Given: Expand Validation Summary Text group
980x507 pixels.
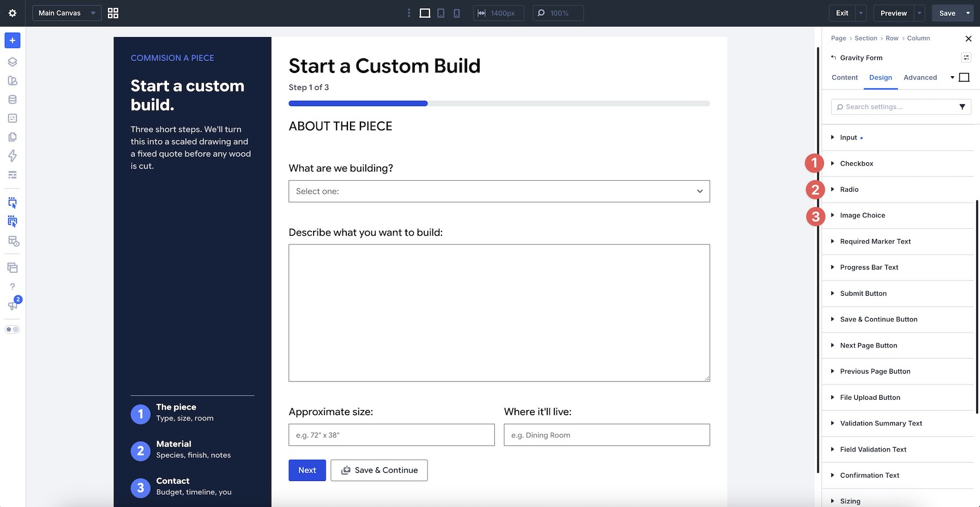Looking at the screenshot, I should coord(897,423).
